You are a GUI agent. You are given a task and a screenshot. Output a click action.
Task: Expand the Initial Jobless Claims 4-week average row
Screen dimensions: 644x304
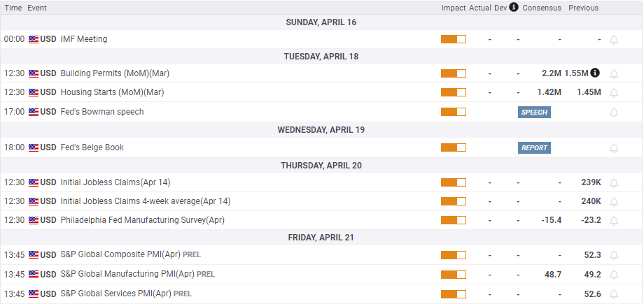tap(146, 201)
